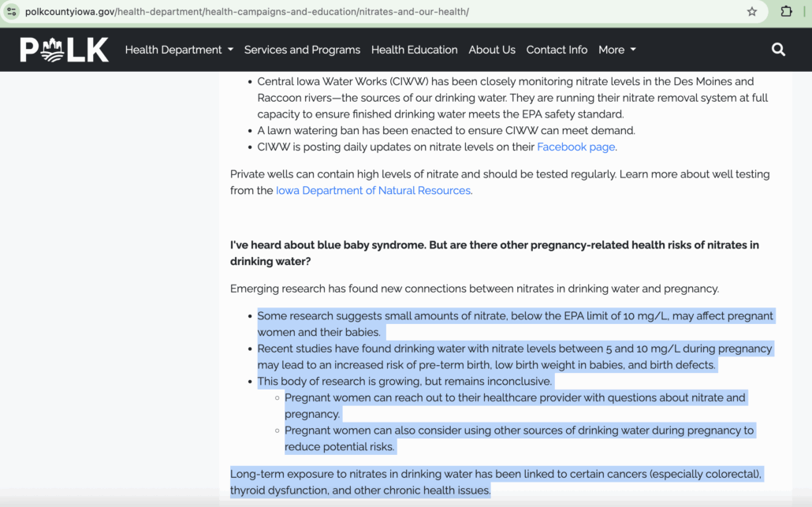This screenshot has height=507, width=812.
Task: Open Contact Info from the navigation bar
Action: [557, 50]
